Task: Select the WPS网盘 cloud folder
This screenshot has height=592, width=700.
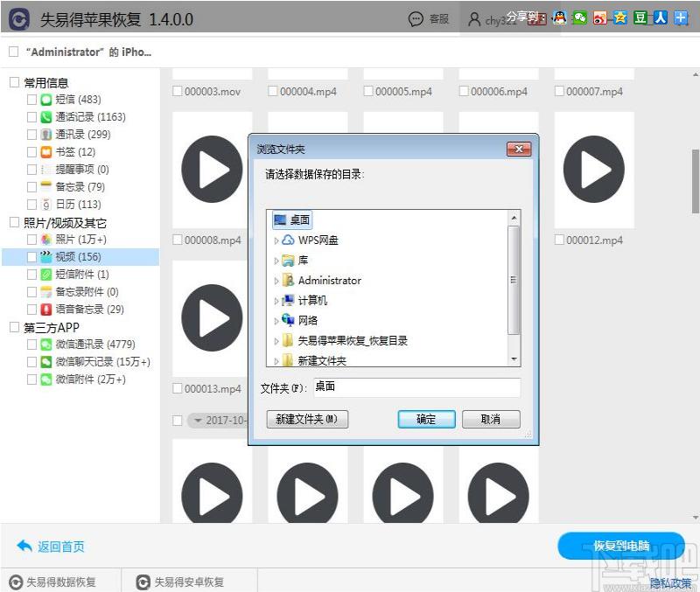Action: pyautogui.click(x=318, y=240)
